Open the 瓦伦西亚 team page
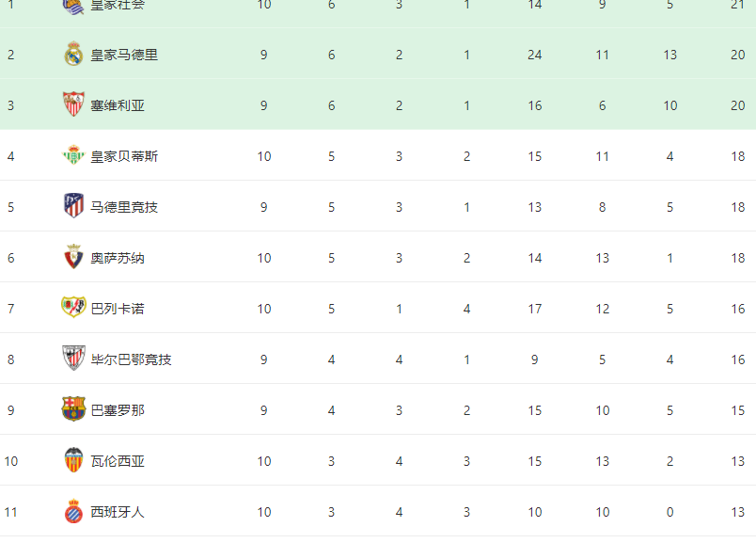 click(118, 461)
